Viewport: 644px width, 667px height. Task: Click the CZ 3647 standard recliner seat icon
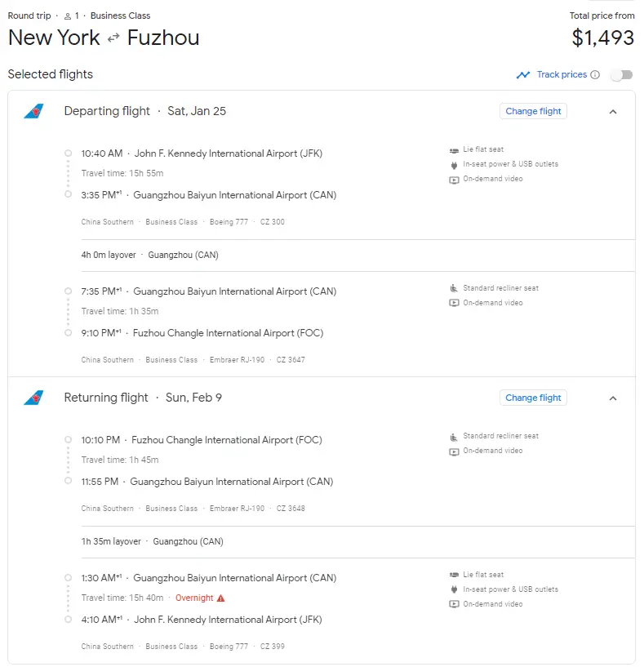tap(455, 288)
